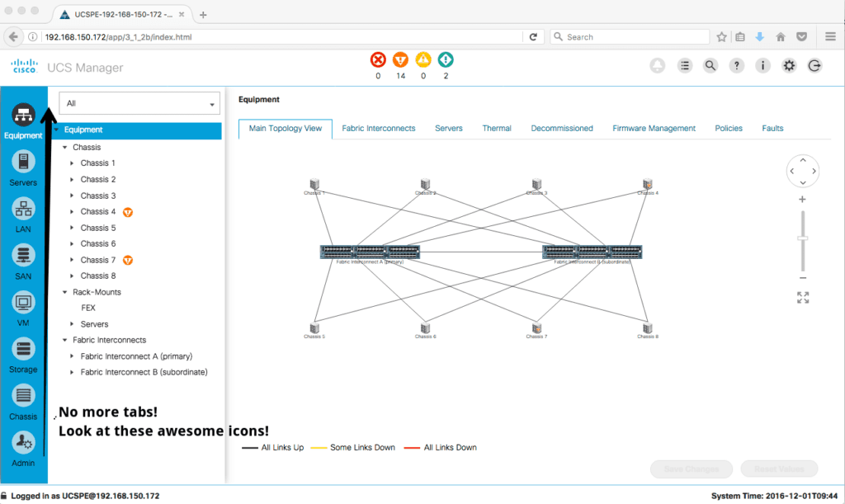
Task: Click the Reset Values button
Action: [x=779, y=469]
